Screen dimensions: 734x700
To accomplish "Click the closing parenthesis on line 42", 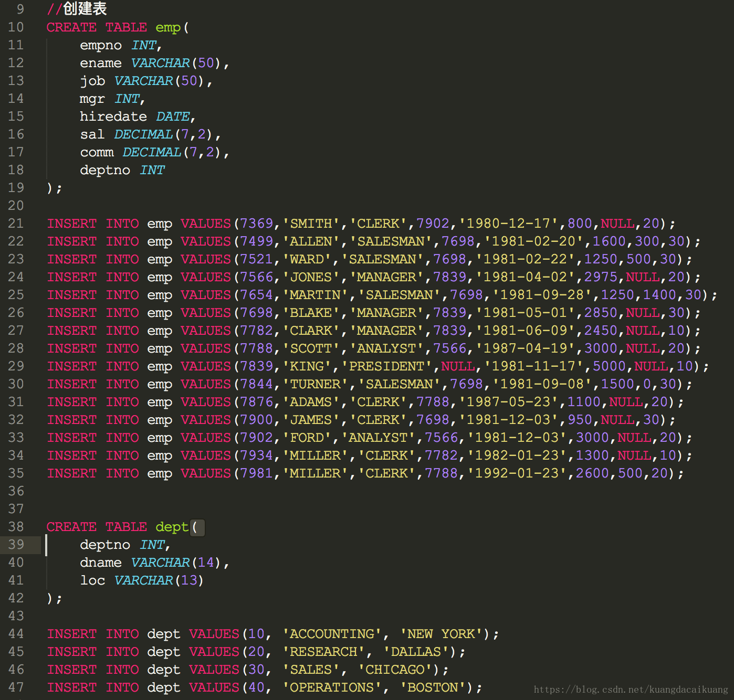I will [x=50, y=599].
